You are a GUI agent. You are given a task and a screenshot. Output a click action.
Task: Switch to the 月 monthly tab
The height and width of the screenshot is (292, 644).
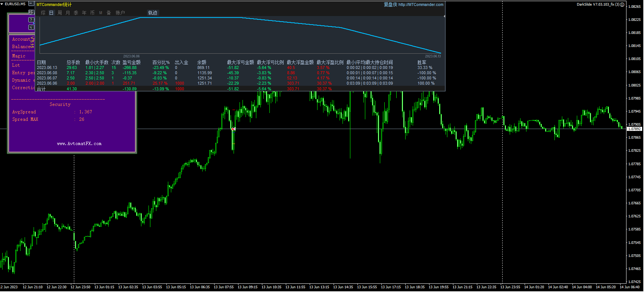coord(68,13)
